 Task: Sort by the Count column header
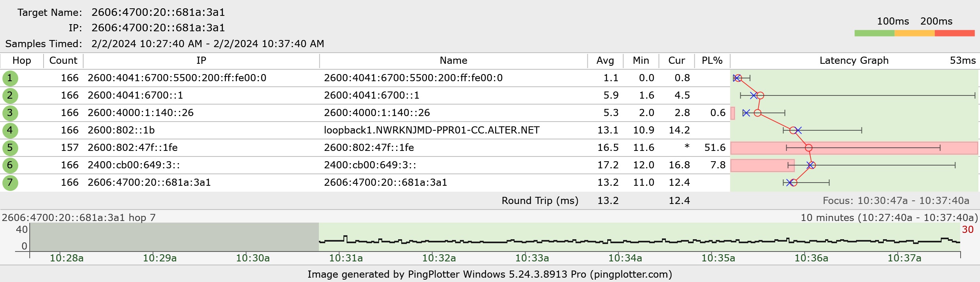[x=63, y=61]
